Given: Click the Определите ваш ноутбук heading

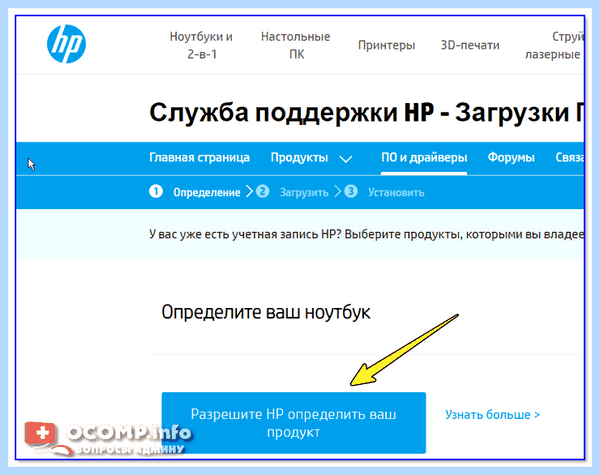Looking at the screenshot, I should [x=266, y=312].
